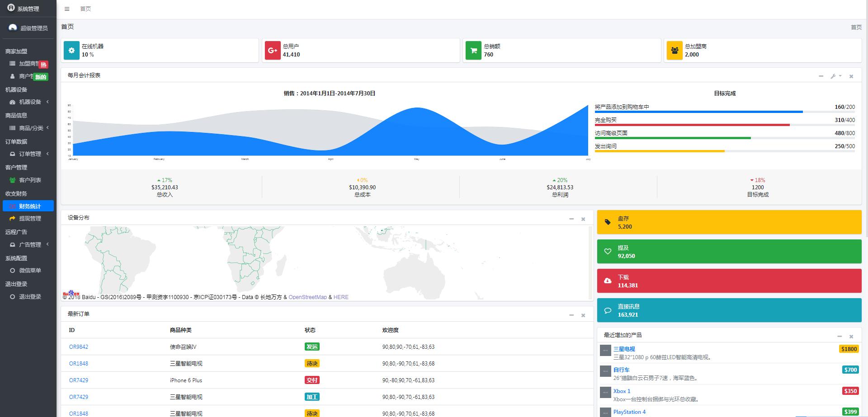Click the 三星电视 product thumbnail

click(605, 350)
